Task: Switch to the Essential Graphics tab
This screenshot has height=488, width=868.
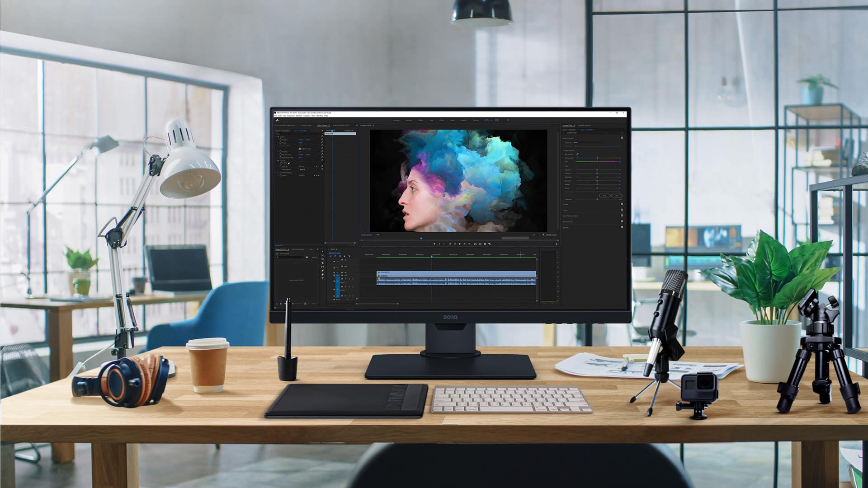Action: point(585,125)
